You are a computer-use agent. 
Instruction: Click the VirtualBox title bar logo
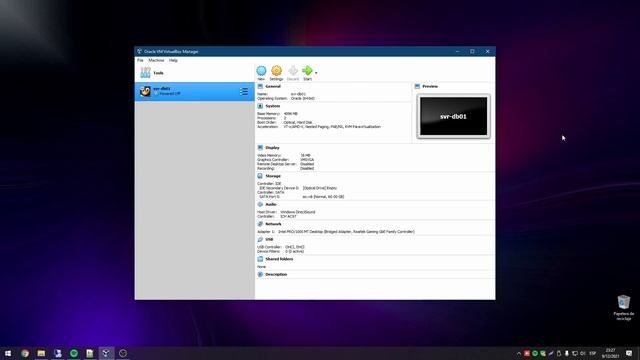pyautogui.click(x=140, y=51)
